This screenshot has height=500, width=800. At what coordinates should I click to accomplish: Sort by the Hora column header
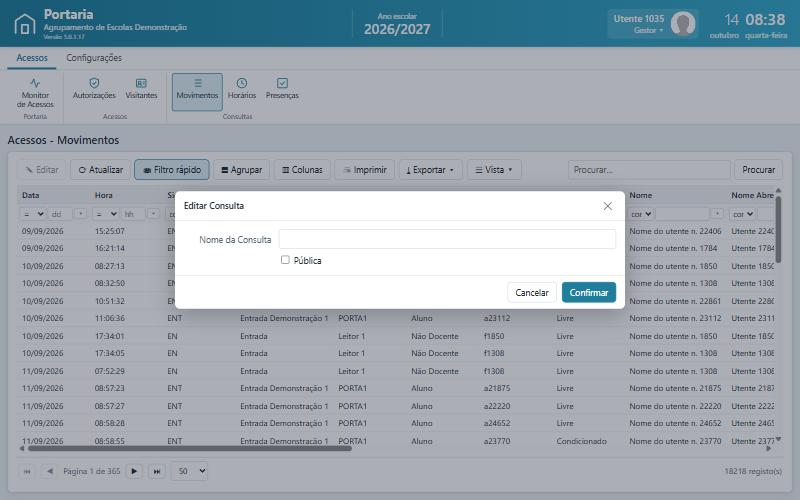pyautogui.click(x=104, y=195)
